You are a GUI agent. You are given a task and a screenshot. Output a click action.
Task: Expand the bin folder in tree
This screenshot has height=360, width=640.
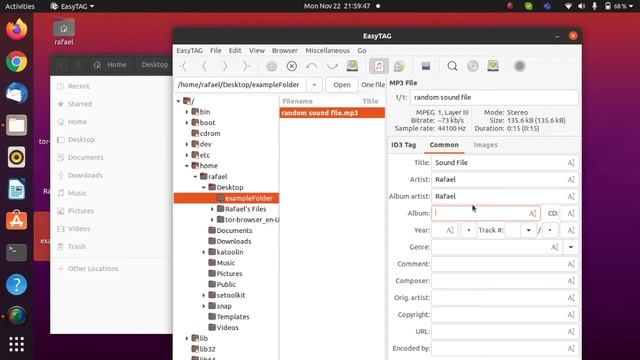187,112
